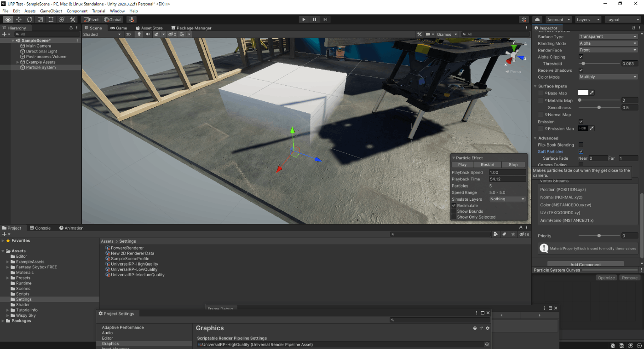
Task: Lock the Hierarchy panel
Action: tap(71, 28)
